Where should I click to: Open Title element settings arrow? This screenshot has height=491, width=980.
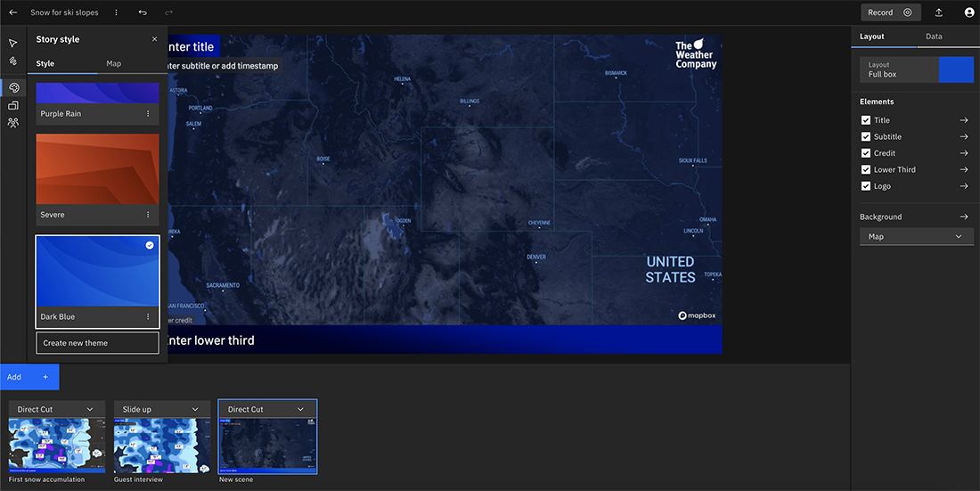tap(964, 120)
